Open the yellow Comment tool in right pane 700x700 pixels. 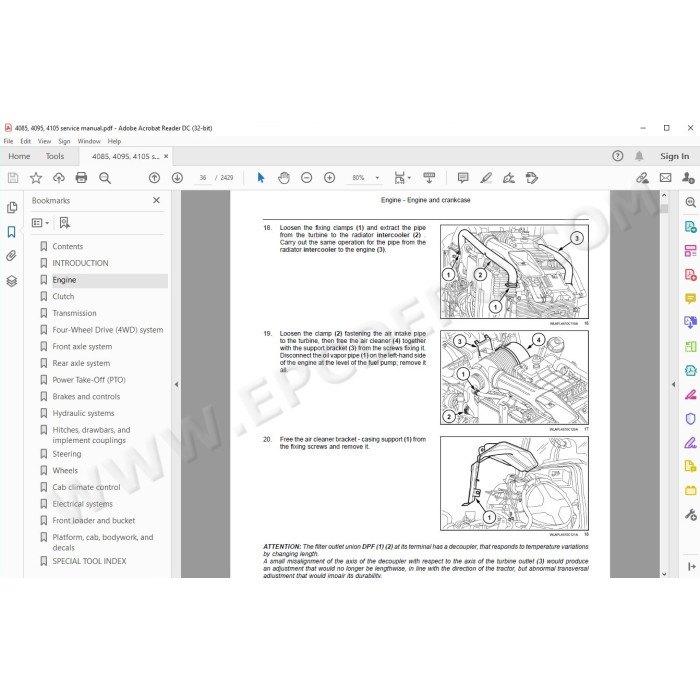point(690,298)
